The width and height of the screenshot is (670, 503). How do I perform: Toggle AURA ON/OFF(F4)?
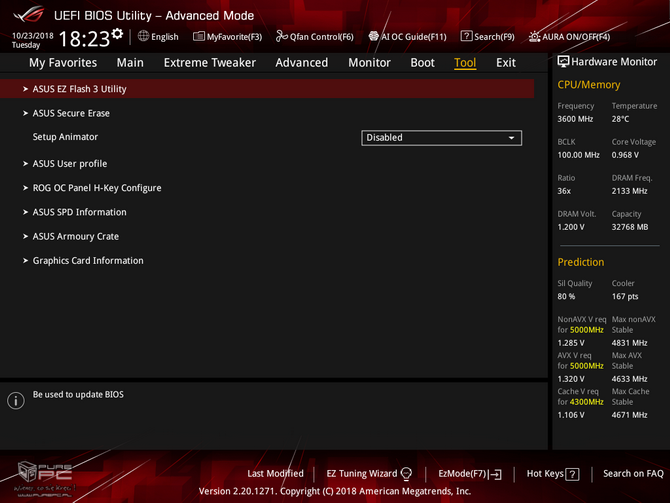click(569, 37)
